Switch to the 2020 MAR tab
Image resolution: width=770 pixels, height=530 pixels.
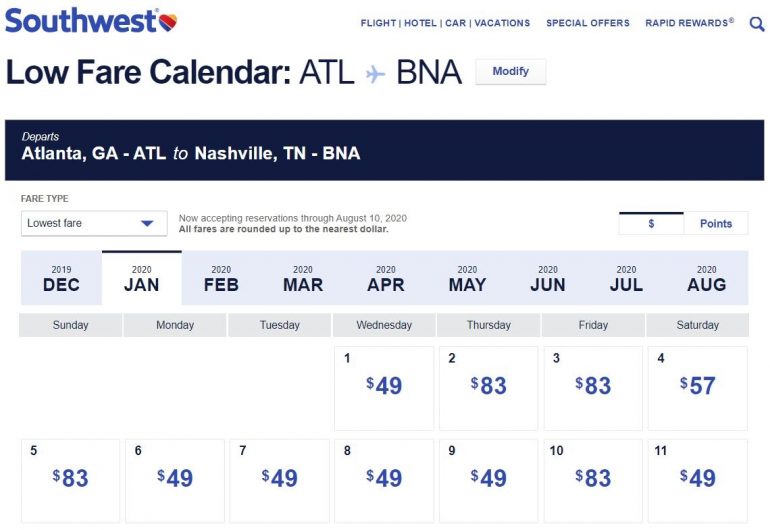pyautogui.click(x=303, y=278)
